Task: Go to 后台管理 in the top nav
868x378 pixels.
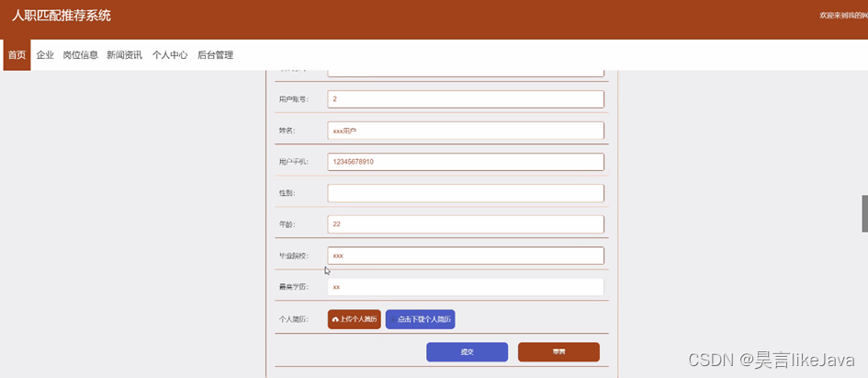Action: pos(215,55)
